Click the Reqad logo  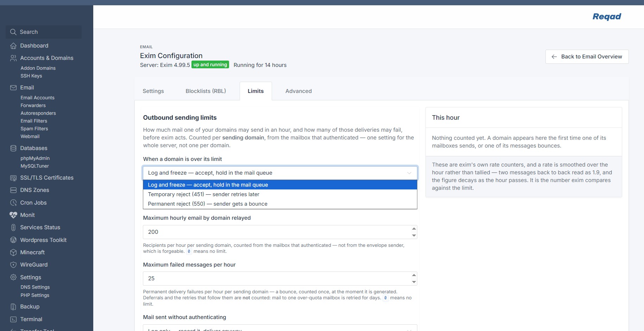607,17
